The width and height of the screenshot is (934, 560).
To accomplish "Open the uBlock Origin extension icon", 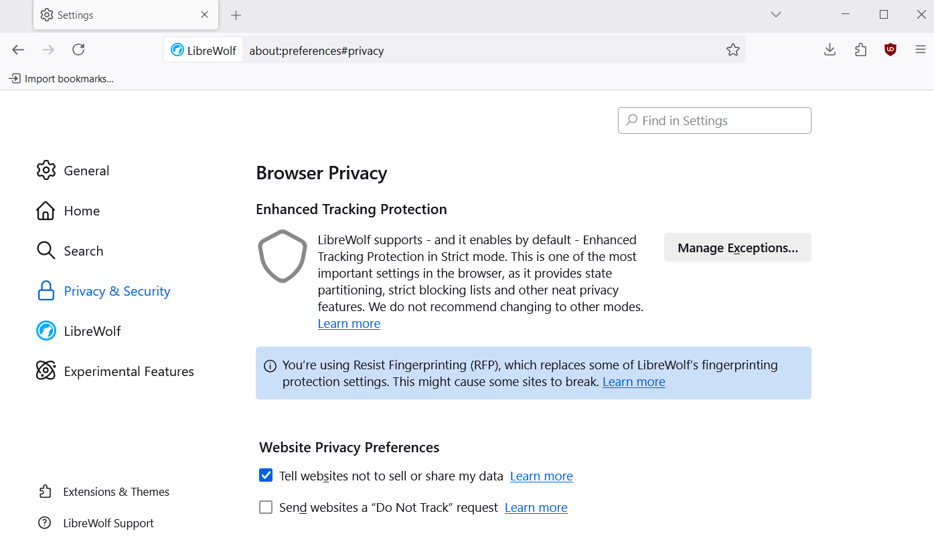I will click(890, 50).
